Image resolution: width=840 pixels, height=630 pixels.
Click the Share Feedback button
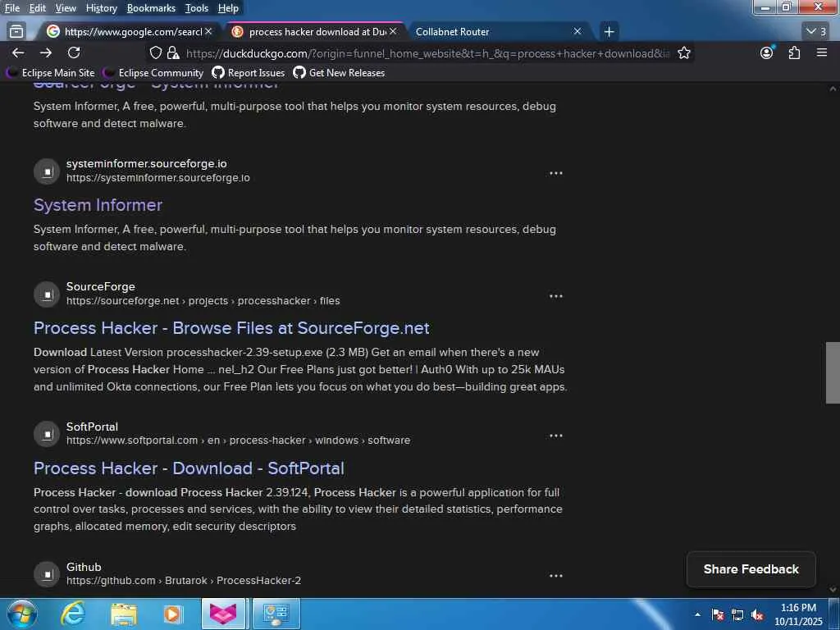click(x=751, y=569)
